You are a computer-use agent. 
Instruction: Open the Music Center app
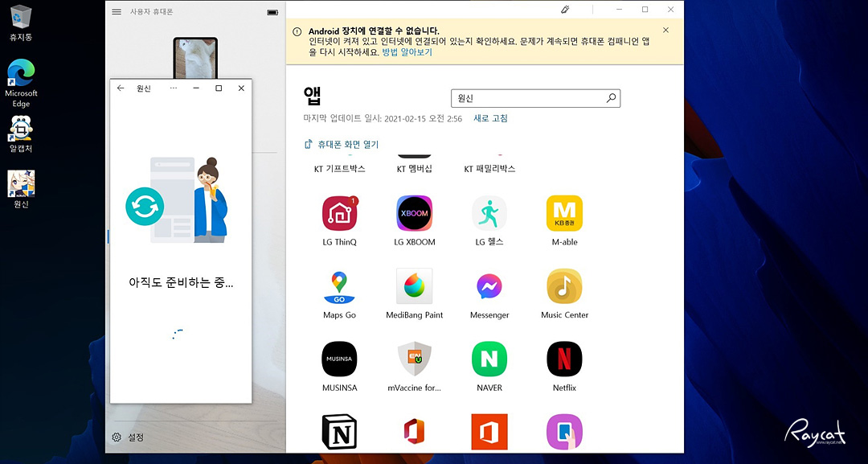[564, 286]
